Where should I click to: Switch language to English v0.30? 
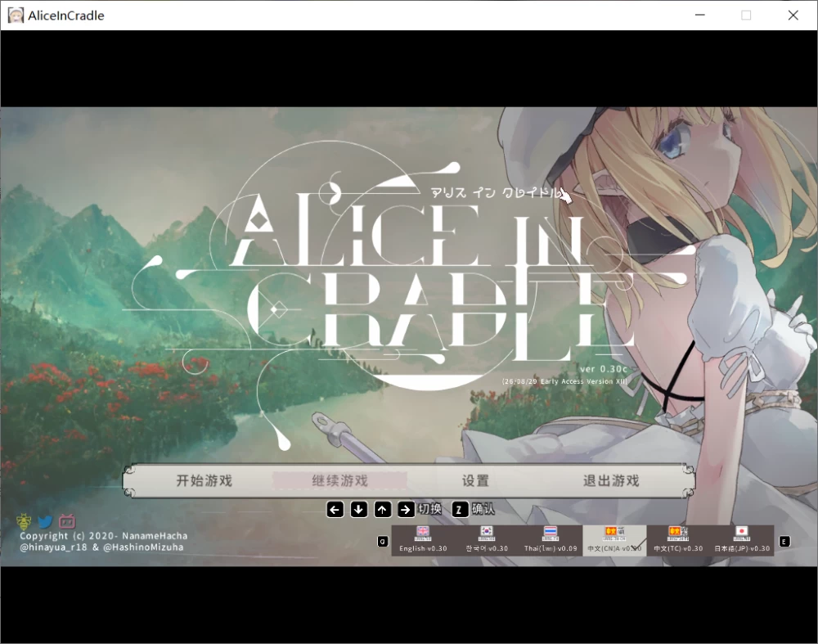point(423,540)
